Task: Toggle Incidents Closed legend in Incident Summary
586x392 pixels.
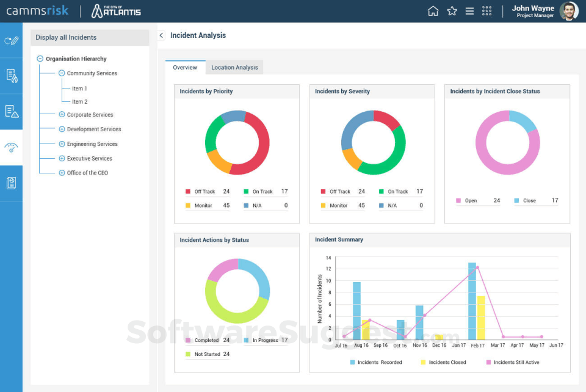Action: tap(443, 362)
